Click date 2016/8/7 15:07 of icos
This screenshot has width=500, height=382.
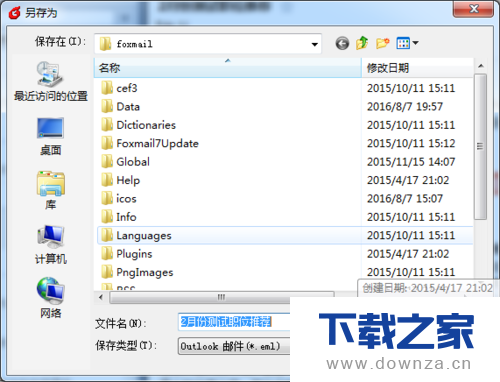coord(405,199)
